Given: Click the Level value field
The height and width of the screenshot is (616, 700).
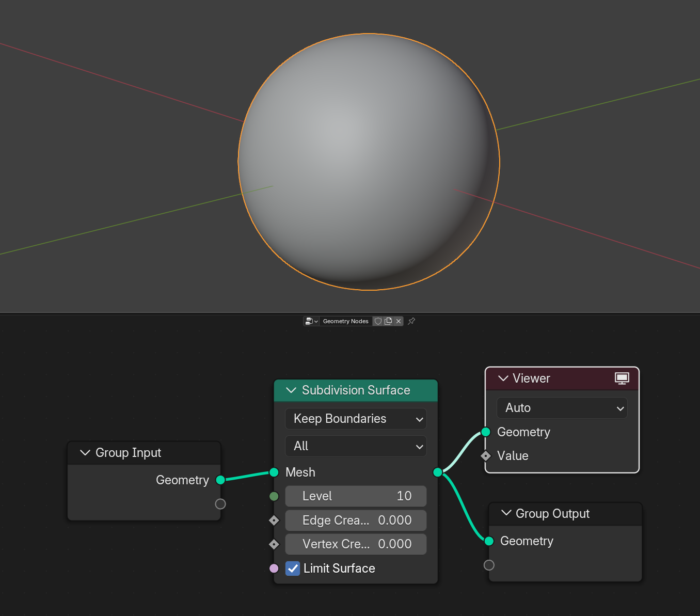Looking at the screenshot, I should [x=356, y=496].
